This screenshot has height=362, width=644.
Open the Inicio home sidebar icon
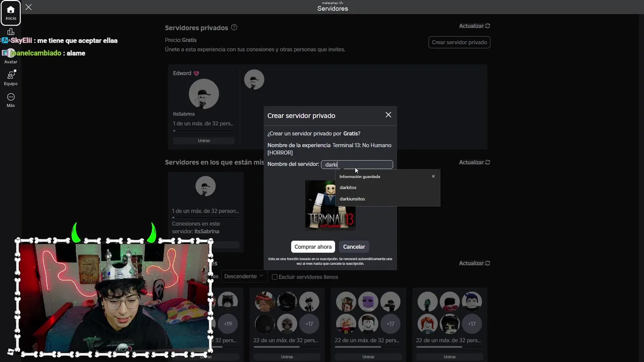[11, 13]
